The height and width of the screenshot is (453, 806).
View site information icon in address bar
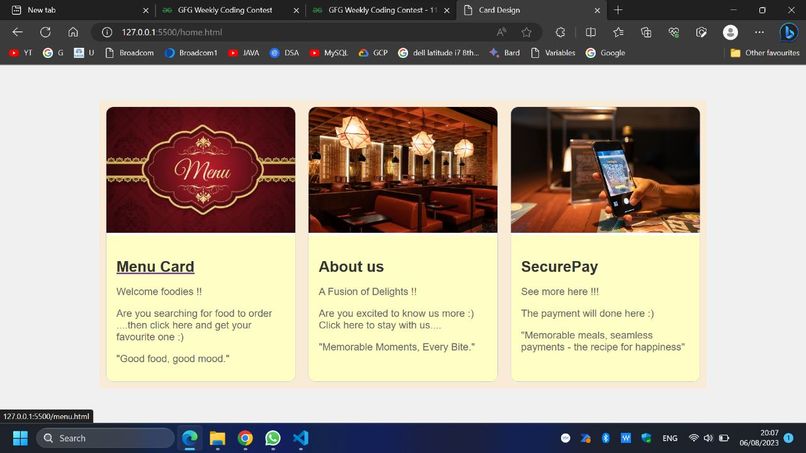click(107, 32)
